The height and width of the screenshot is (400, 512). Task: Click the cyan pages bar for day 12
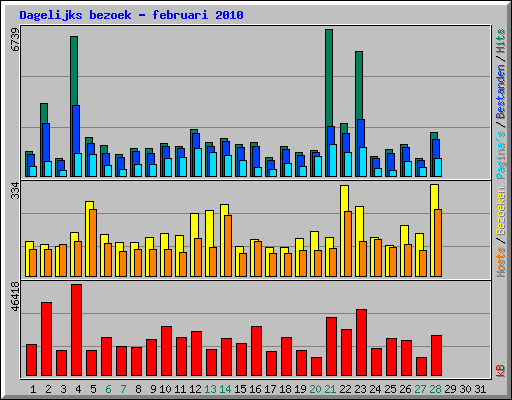198,162
